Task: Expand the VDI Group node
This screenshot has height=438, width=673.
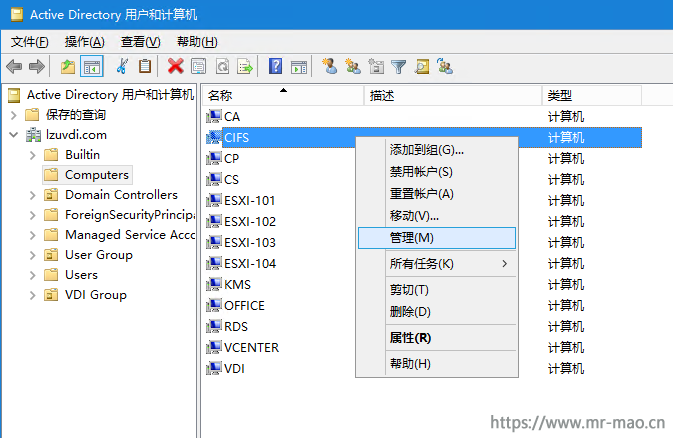Action: (x=33, y=295)
